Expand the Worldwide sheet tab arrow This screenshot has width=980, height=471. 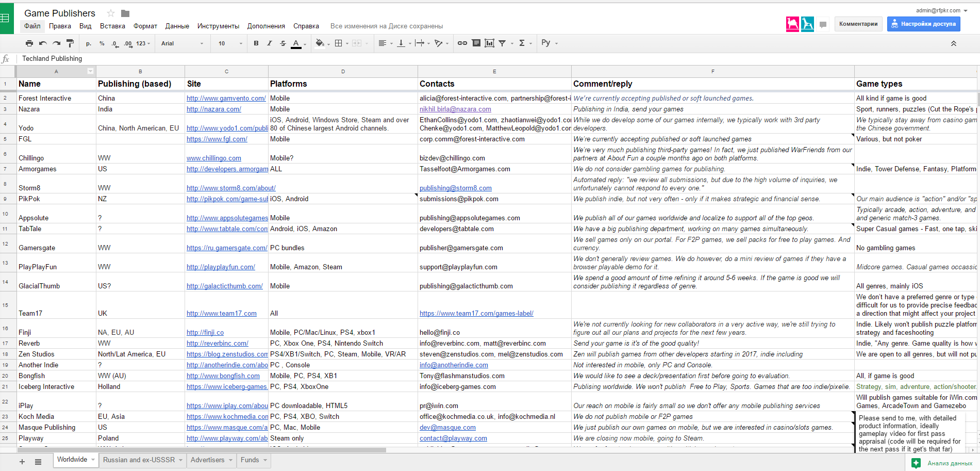tap(93, 460)
